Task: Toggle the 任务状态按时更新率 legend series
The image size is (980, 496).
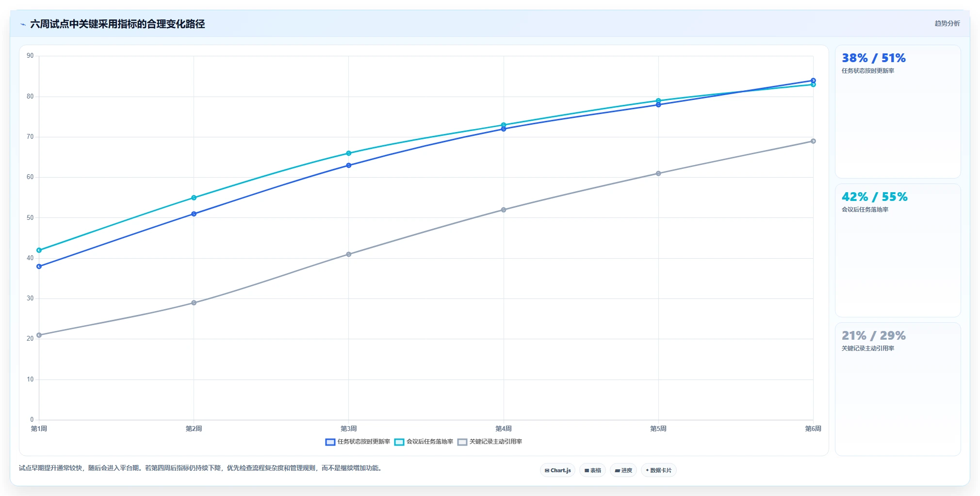Action: click(358, 442)
